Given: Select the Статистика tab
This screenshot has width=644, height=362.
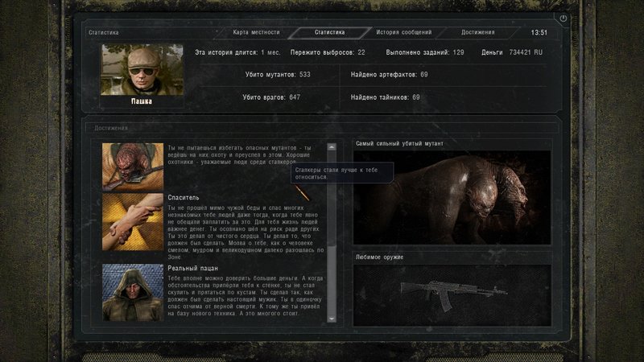Looking at the screenshot, I should point(329,32).
